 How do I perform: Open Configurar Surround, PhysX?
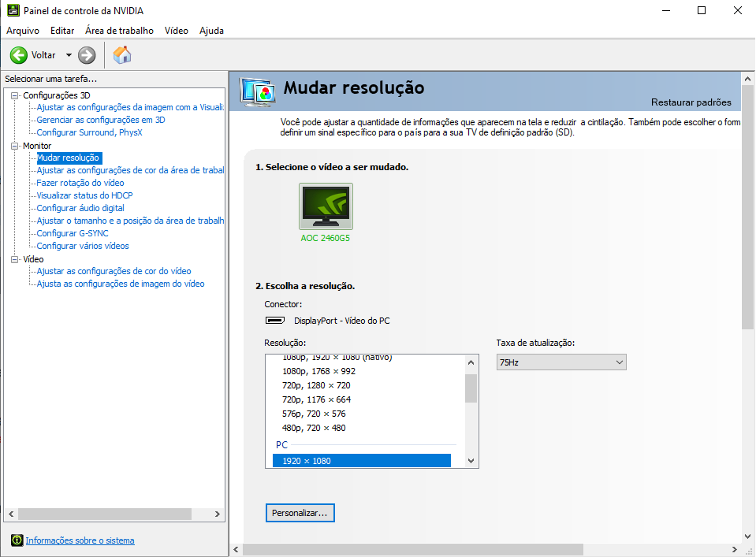[90, 132]
